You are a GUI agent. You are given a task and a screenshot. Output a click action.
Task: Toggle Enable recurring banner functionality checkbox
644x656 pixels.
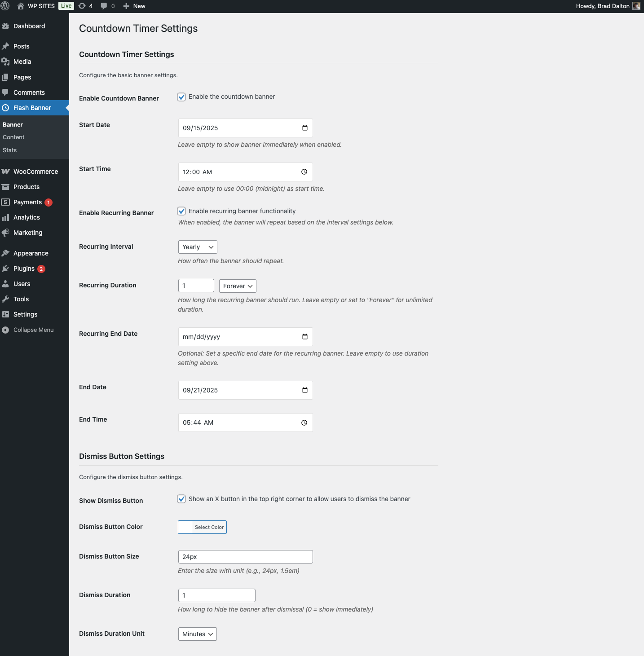(x=182, y=211)
